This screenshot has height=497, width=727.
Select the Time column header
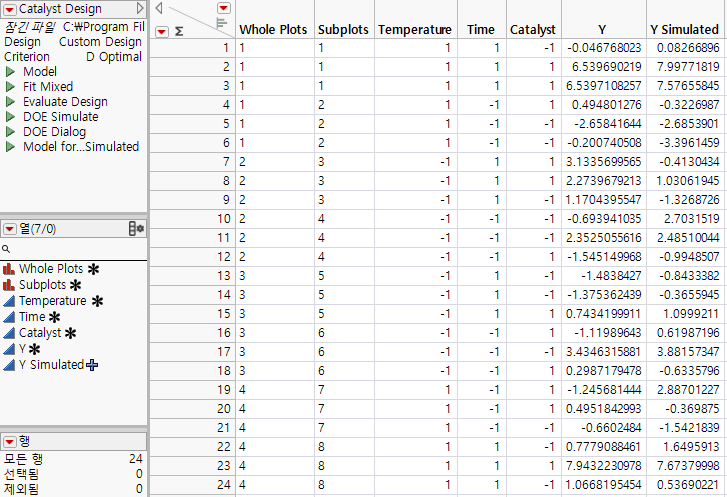coord(481,30)
